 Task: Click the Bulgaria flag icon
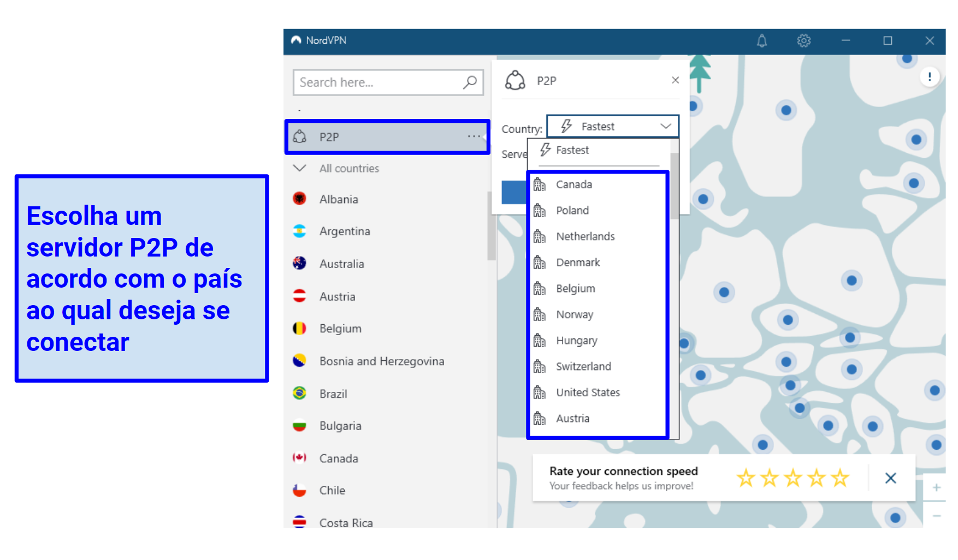click(x=299, y=425)
